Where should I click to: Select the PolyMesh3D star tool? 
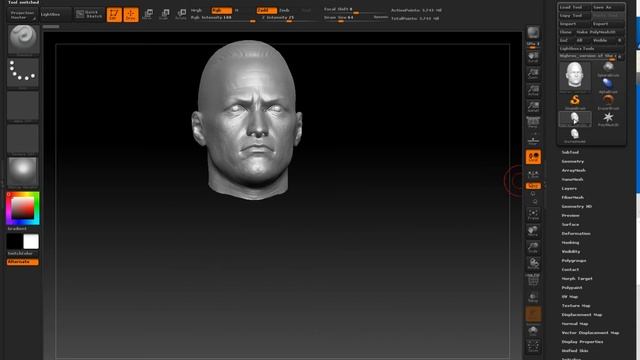pyautogui.click(x=608, y=118)
